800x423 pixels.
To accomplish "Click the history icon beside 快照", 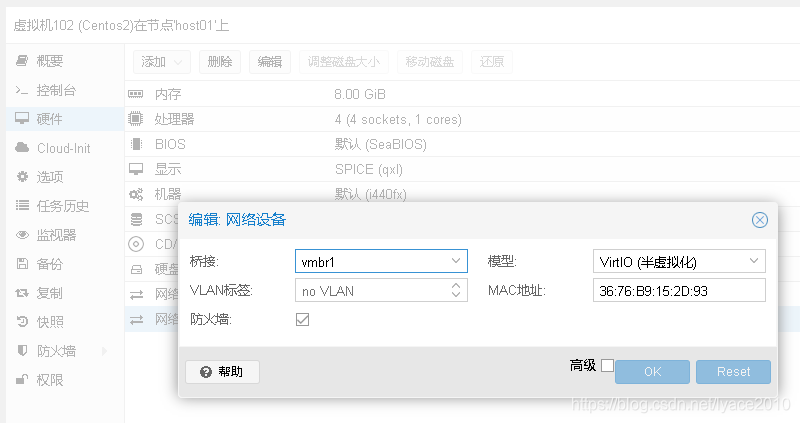I will [x=22, y=321].
